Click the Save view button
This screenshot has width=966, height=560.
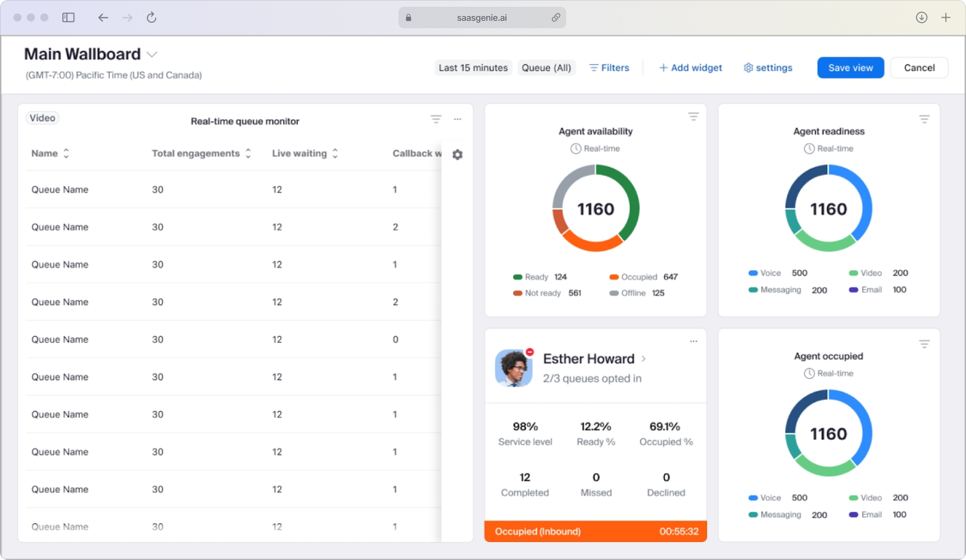click(850, 67)
